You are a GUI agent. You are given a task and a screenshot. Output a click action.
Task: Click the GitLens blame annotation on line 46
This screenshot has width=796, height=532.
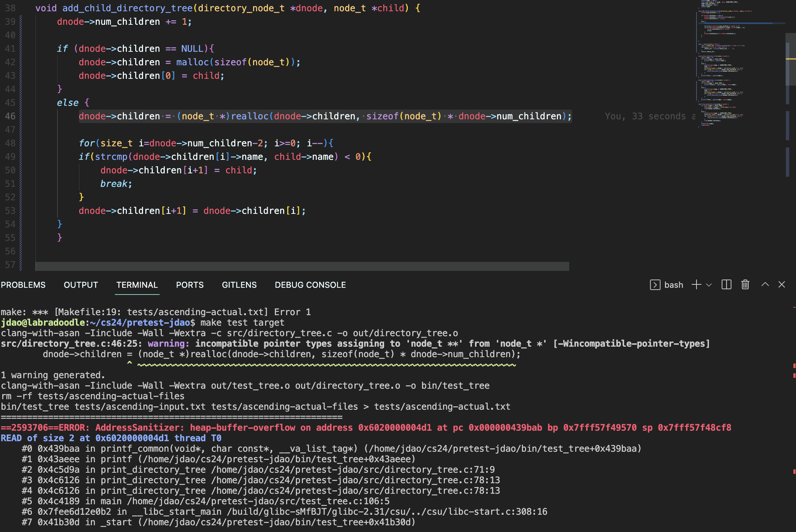[x=650, y=116]
